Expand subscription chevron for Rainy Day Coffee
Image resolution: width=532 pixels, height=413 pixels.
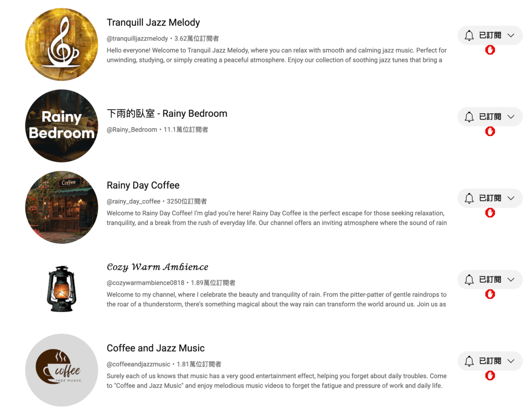[511, 198]
